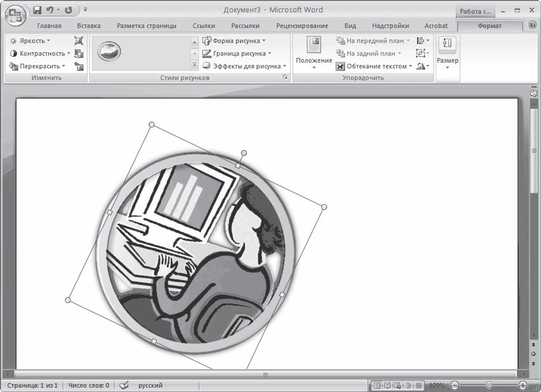Switch to Print Layout view

[377, 385]
